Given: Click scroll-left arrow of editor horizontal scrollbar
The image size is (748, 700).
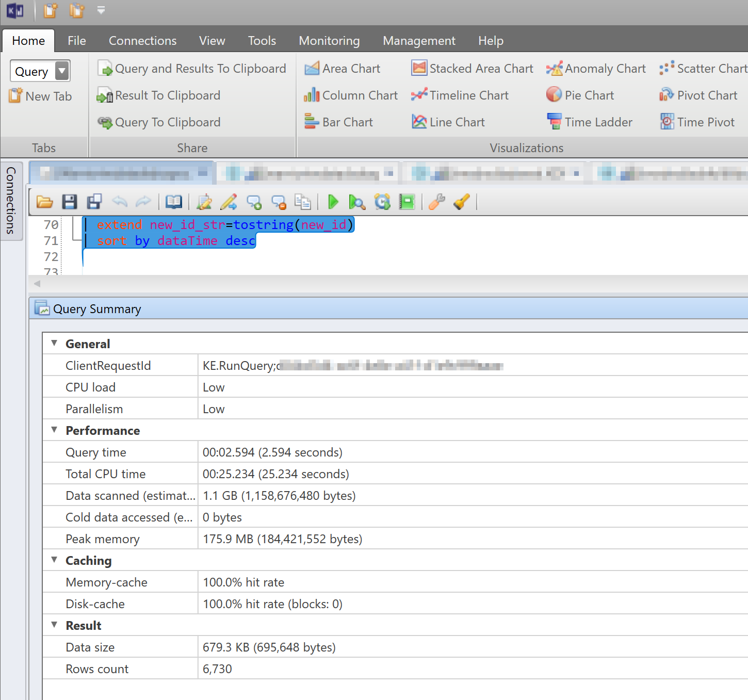Looking at the screenshot, I should coord(37,284).
